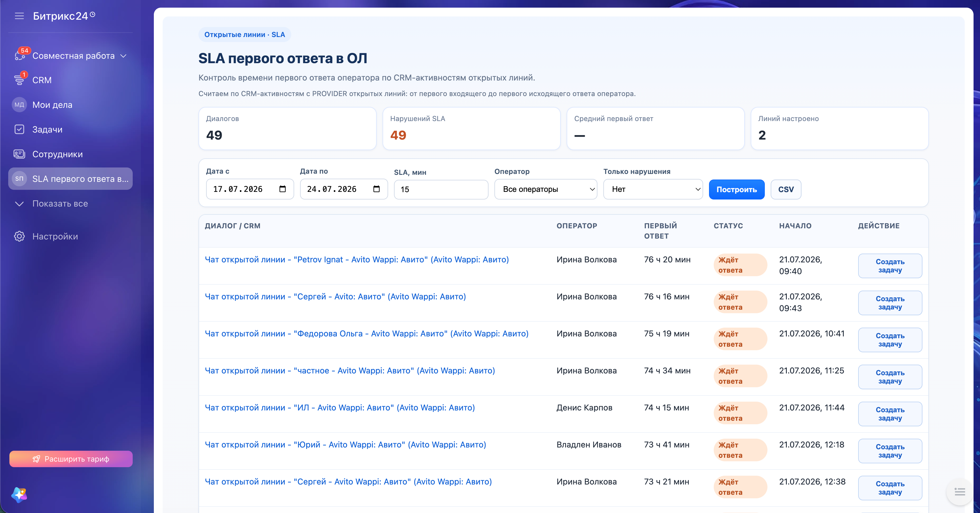Create task for Petrov Ignat dialog row
This screenshot has width=980, height=513.
[890, 266]
